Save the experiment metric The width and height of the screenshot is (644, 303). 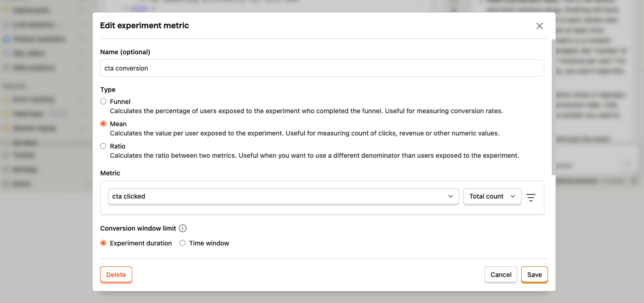534,275
